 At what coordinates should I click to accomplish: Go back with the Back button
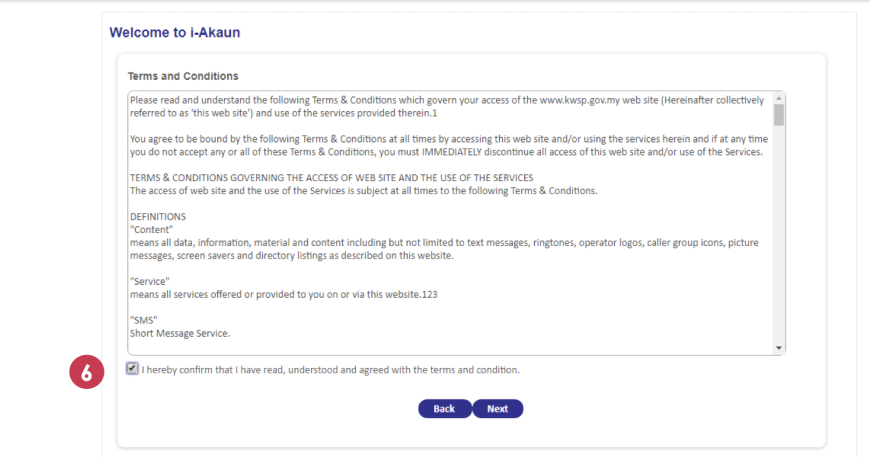[x=444, y=409]
